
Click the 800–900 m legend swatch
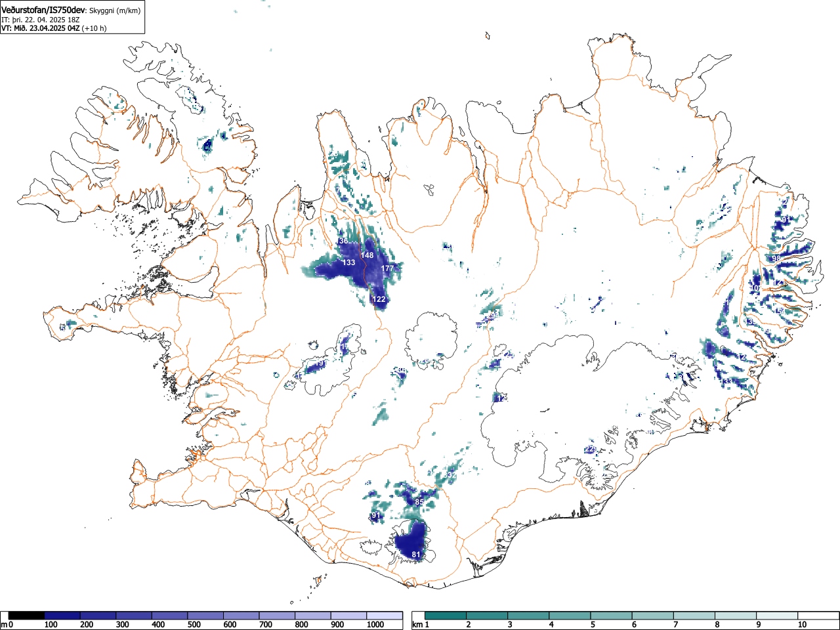(x=313, y=616)
